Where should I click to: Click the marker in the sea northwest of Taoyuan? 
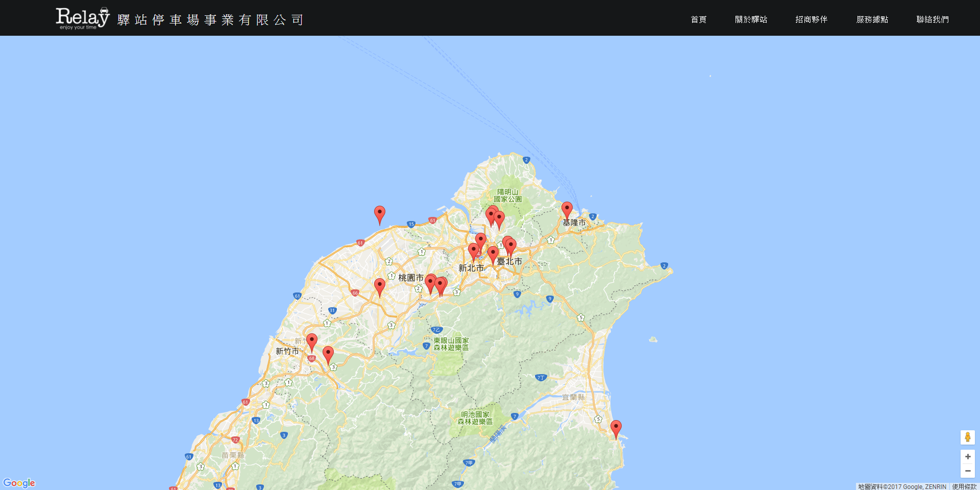point(379,213)
